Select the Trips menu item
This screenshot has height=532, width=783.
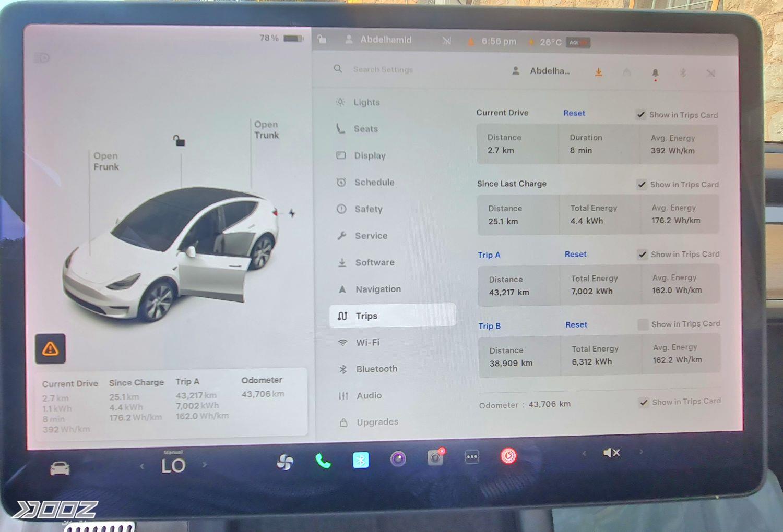[393, 316]
